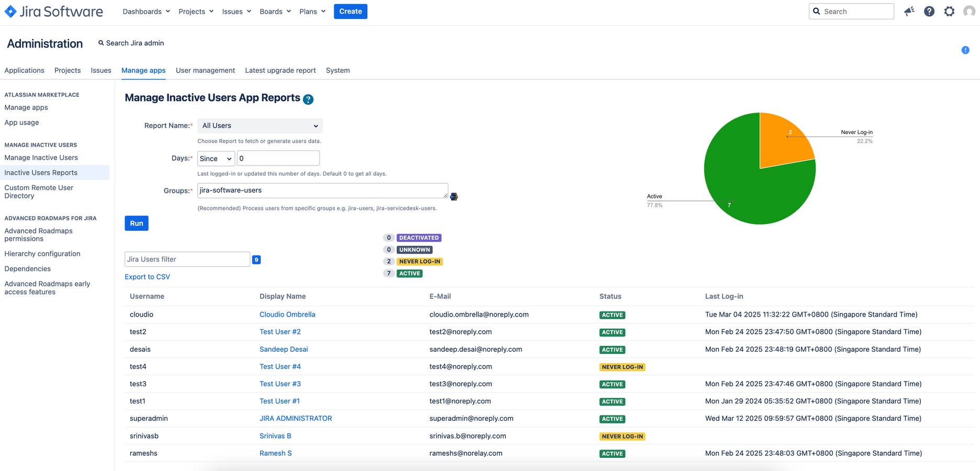
Task: Expand the Report Name All Users dropdown
Action: click(260, 126)
